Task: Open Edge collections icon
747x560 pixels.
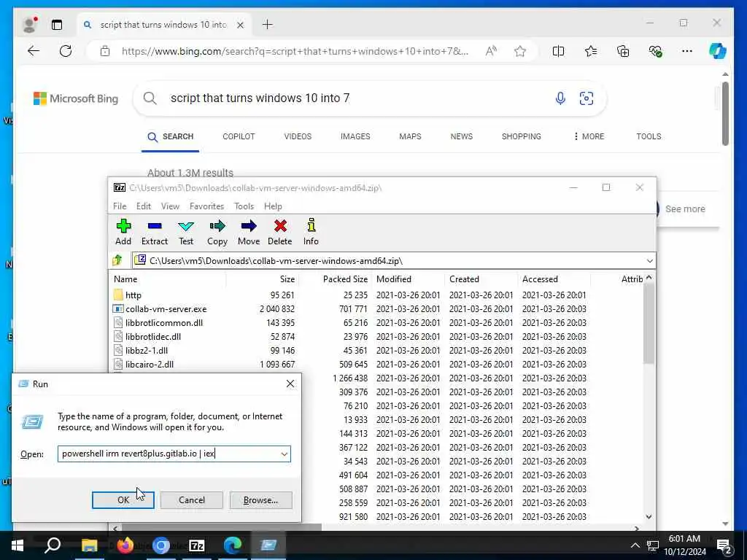Action: (623, 51)
